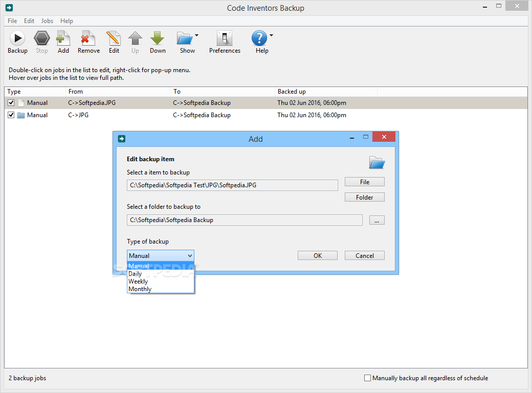Viewport: 532px width, 393px height.
Task: Click Backed up time of the Softpedia.JPG row
Action: point(312,103)
